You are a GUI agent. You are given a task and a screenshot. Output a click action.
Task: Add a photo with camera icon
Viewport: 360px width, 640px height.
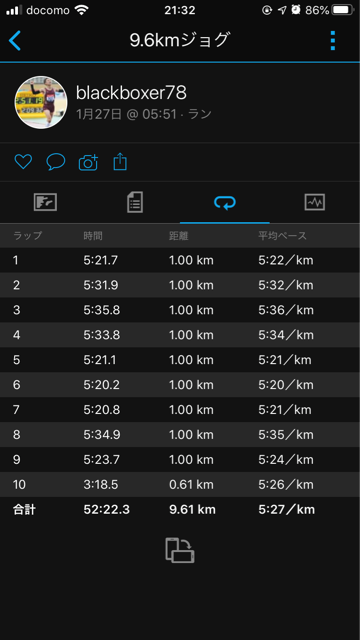click(88, 162)
